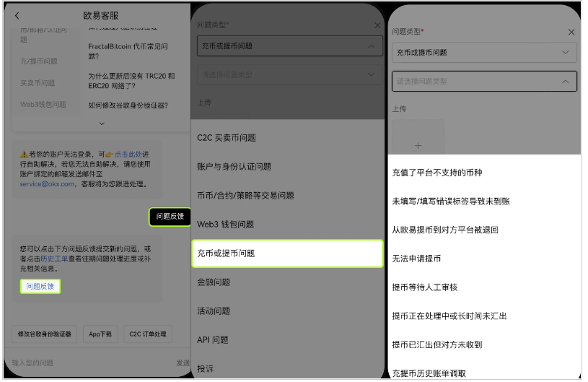Select 投诉 option
This screenshot has height=382, width=588.
[205, 369]
